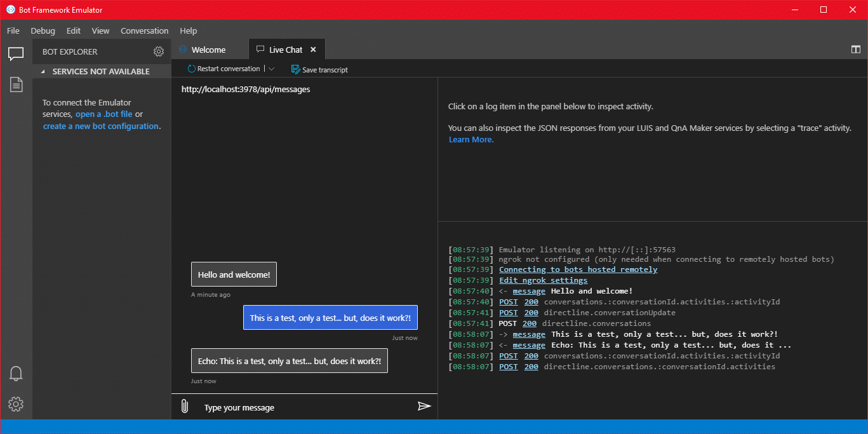
Task: Open Emulator settings via the sidebar gear icon
Action: pyautogui.click(x=16, y=403)
